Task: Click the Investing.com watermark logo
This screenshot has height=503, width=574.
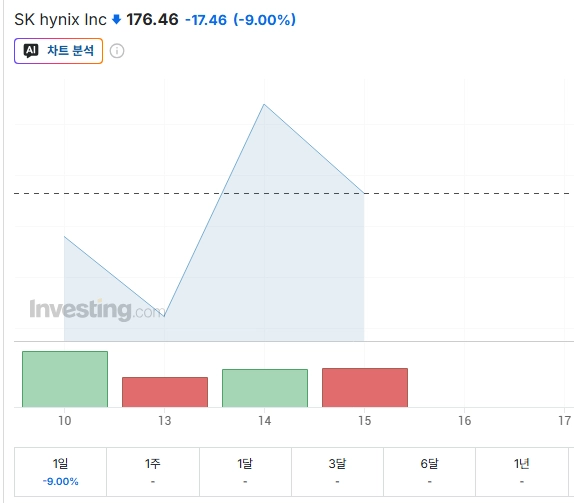Action: (97, 310)
